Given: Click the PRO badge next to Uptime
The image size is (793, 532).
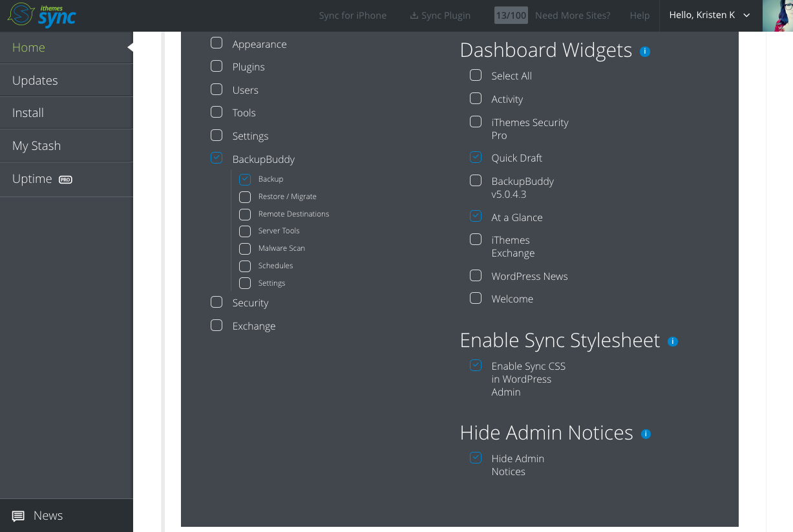Looking at the screenshot, I should click(65, 180).
